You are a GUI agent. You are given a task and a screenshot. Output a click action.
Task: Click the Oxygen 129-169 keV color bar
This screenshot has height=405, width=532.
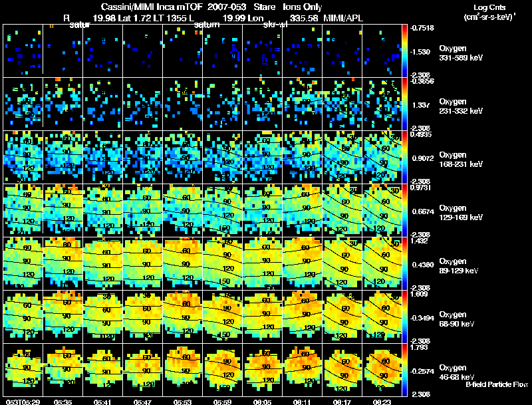(404, 210)
